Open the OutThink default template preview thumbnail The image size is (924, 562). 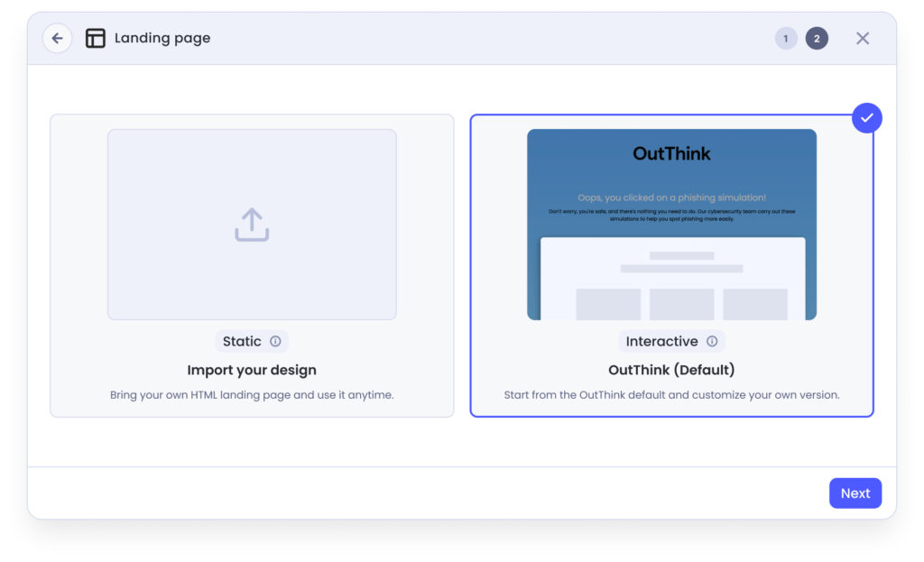pos(671,225)
